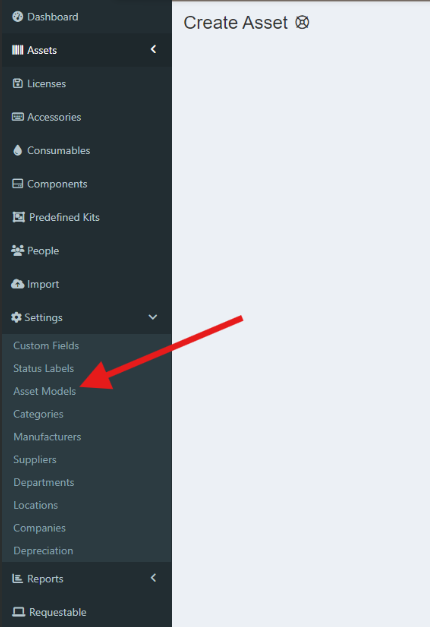Click the People users icon

pyautogui.click(x=18, y=251)
